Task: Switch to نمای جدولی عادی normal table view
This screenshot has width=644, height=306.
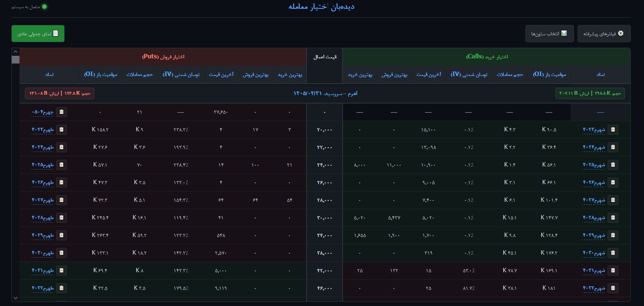Action: [x=38, y=33]
